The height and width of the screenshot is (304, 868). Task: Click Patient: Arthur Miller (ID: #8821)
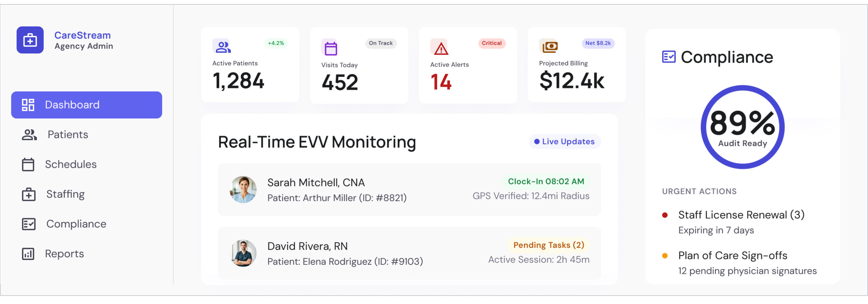337,198
